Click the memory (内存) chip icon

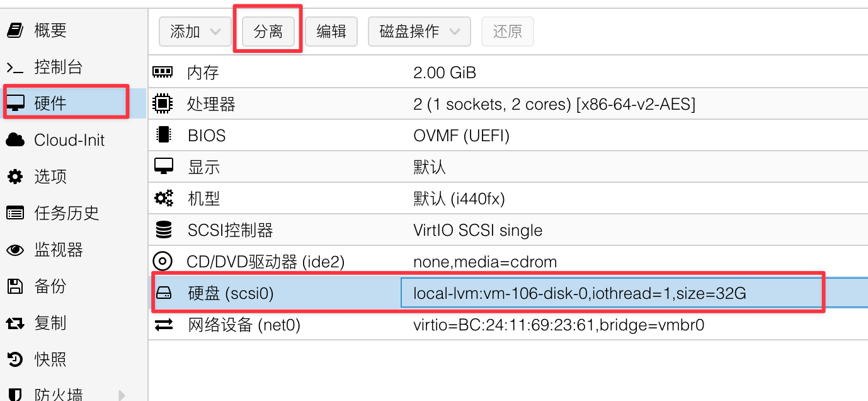163,73
